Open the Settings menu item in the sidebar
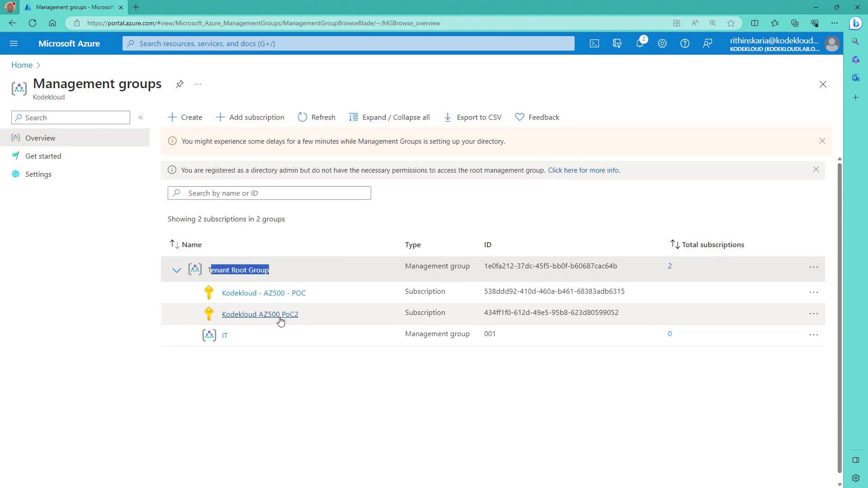The image size is (868, 488). pyautogui.click(x=38, y=174)
